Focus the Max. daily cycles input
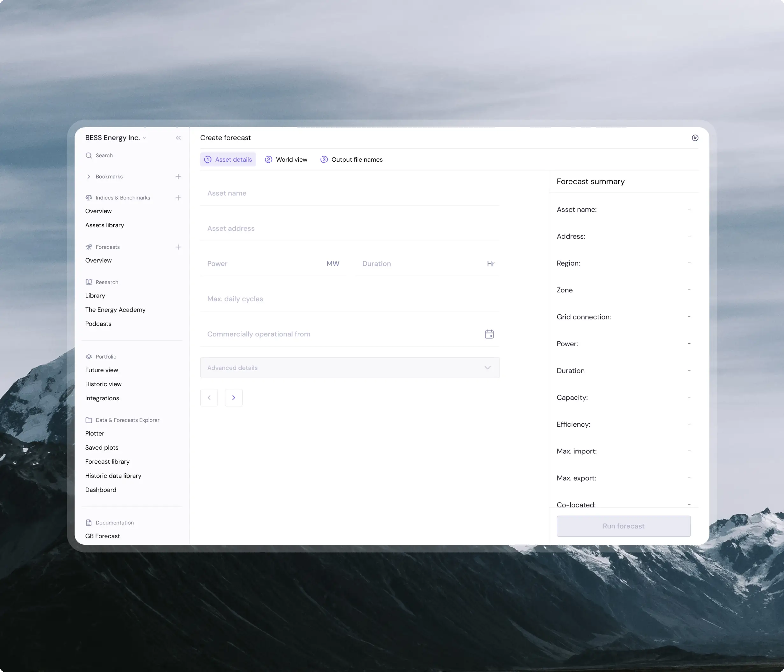Screen dimensions: 784x672 350,299
